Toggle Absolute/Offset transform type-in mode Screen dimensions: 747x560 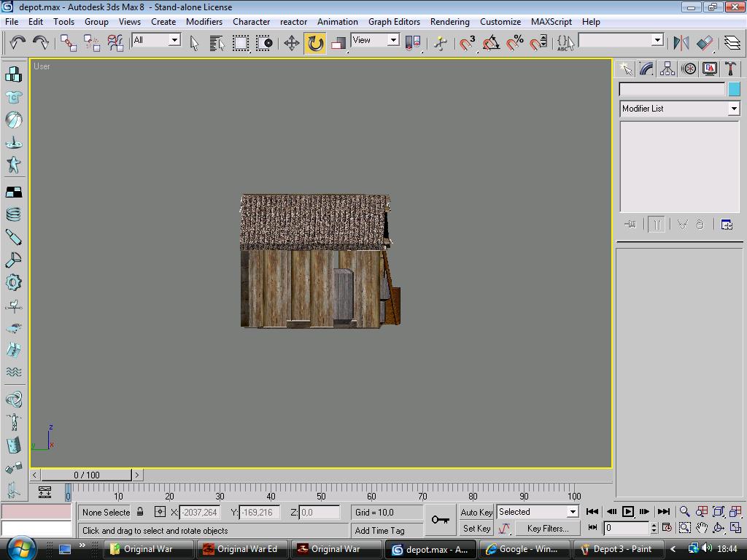[160, 512]
